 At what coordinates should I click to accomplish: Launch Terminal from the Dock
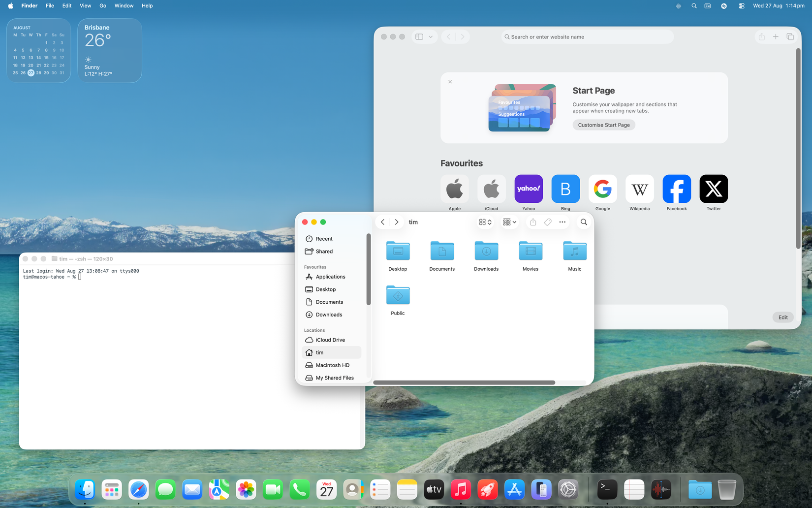(x=606, y=489)
